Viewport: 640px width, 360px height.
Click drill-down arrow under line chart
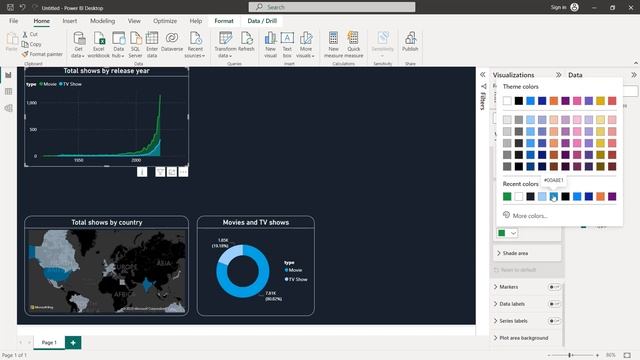(142, 172)
